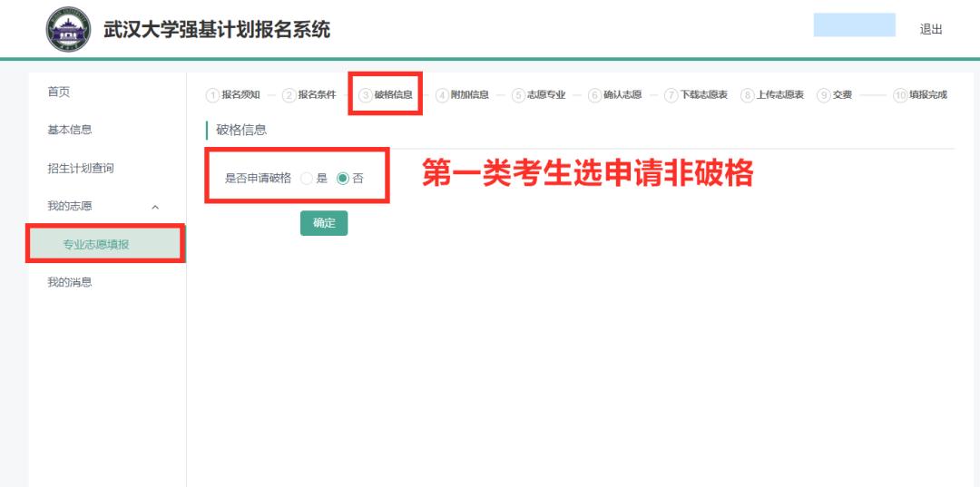This screenshot has height=487, width=980.
Task: Go to step 3 破格信息
Action: tap(386, 95)
